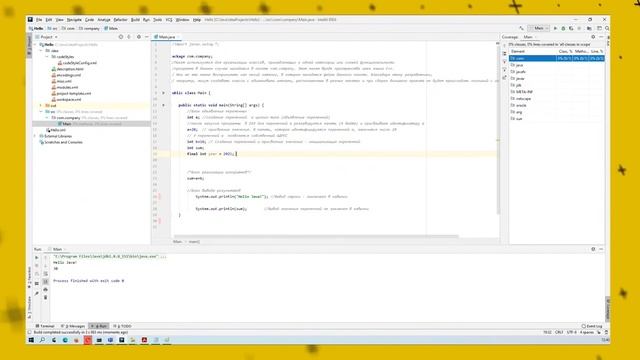This screenshot has height=360, width=640.
Task: Click print icon in Run panel
Action: point(45,289)
